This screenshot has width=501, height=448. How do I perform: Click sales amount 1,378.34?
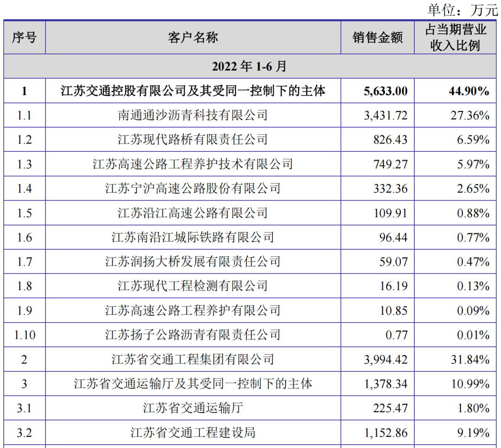coord(385,384)
